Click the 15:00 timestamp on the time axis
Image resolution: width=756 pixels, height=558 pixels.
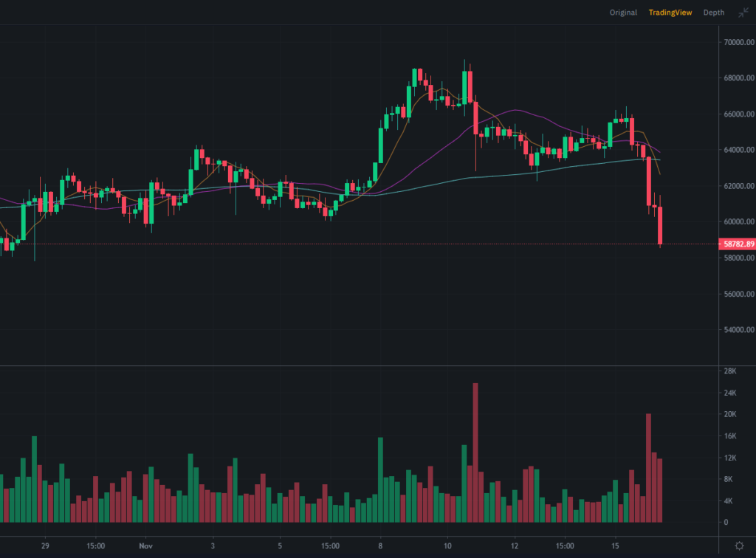94,546
